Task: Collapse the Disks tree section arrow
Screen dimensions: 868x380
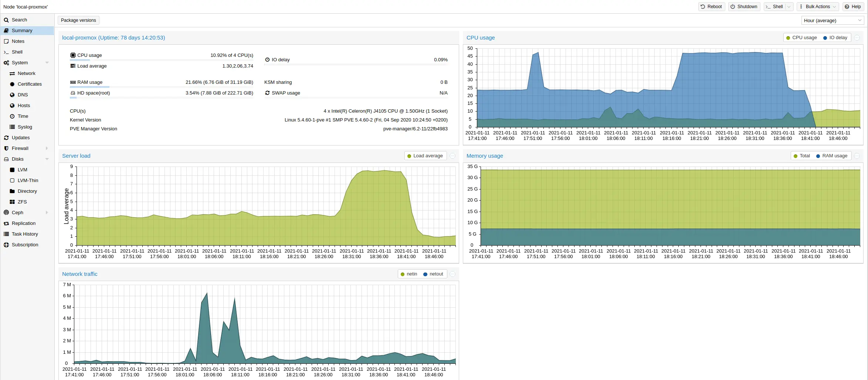Action: (x=47, y=159)
